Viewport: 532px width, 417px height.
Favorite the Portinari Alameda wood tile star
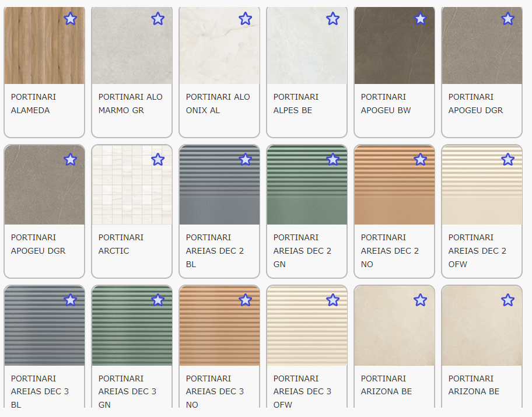(70, 19)
